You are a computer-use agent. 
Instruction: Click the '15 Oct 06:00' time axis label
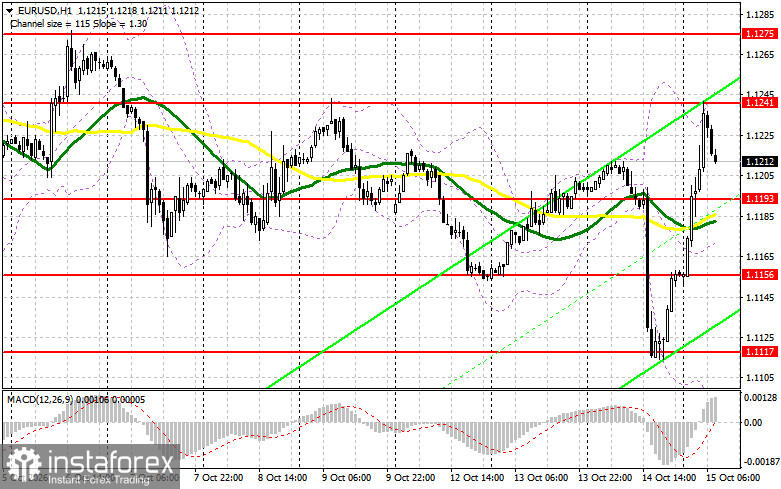[733, 478]
